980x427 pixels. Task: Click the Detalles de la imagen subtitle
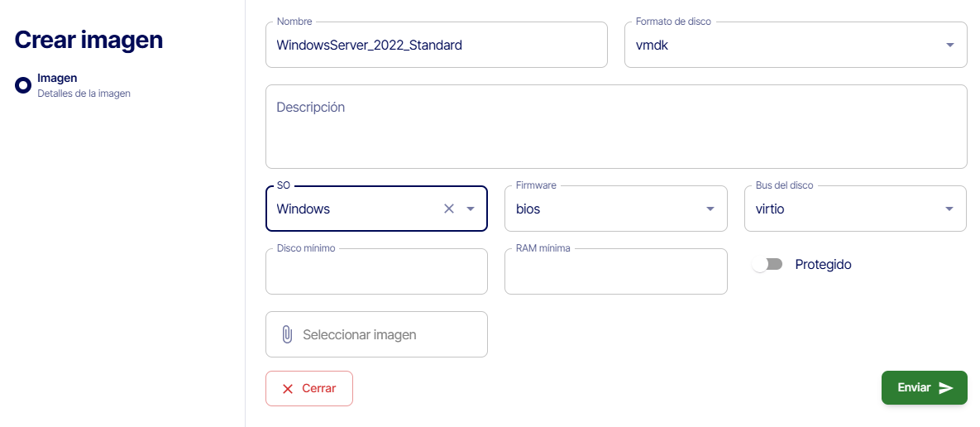tap(84, 94)
